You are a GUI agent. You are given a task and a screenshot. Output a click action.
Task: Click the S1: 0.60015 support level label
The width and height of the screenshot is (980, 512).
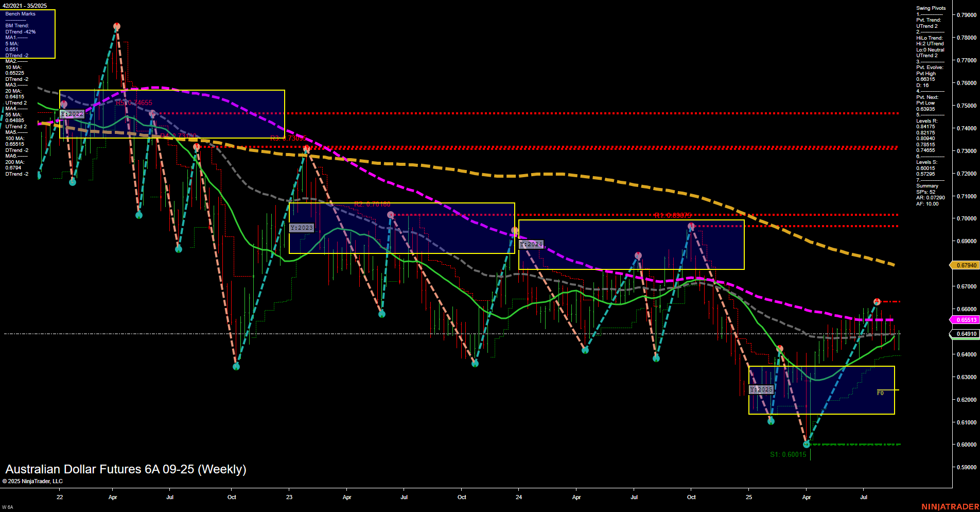(x=787, y=455)
